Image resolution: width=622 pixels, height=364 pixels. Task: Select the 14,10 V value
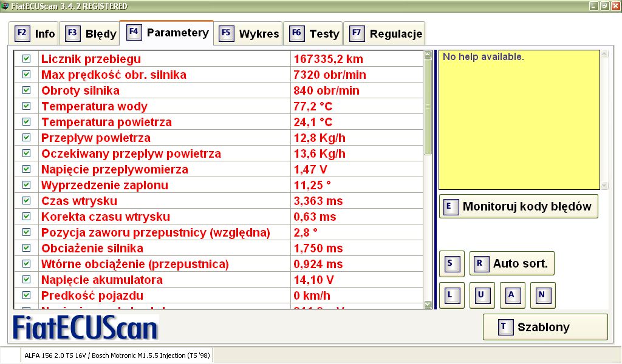pyautogui.click(x=313, y=280)
